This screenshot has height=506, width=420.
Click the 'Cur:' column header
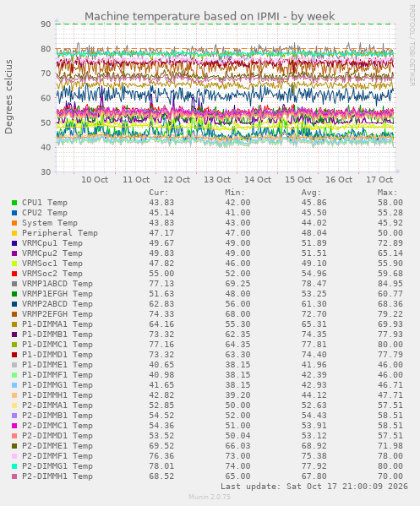(x=159, y=193)
